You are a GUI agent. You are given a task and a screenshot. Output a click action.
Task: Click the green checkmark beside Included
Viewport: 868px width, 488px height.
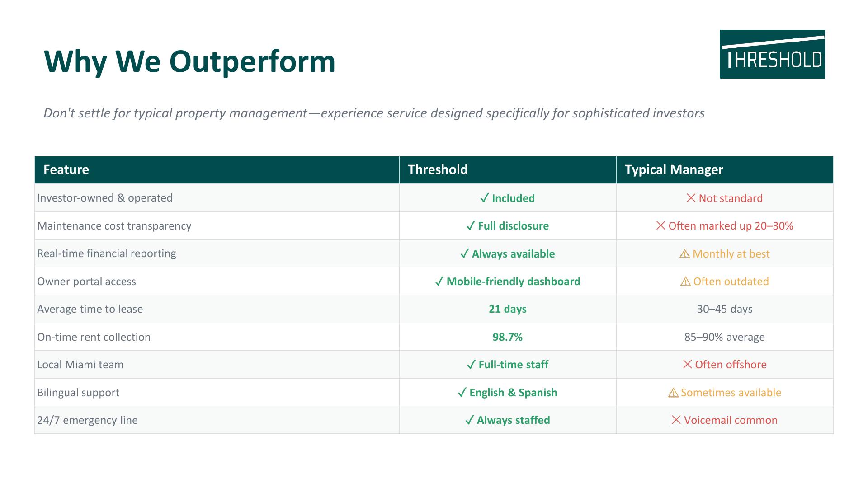click(x=485, y=198)
